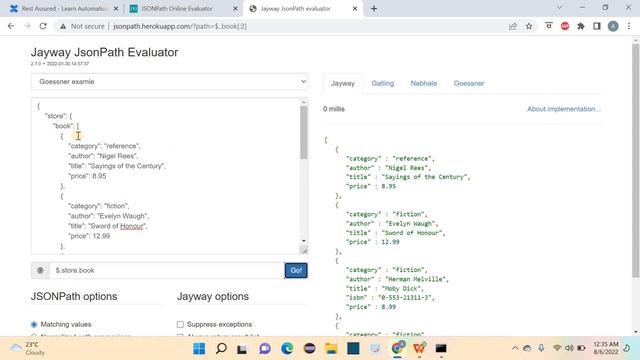Screen dimensions: 640x360
Task: Open Chrome three-dot menu
Action: coord(629,26)
